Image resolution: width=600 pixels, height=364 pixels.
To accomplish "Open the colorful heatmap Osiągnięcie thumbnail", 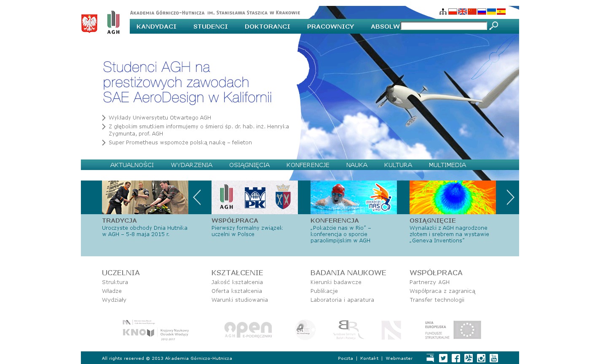I will tap(453, 197).
